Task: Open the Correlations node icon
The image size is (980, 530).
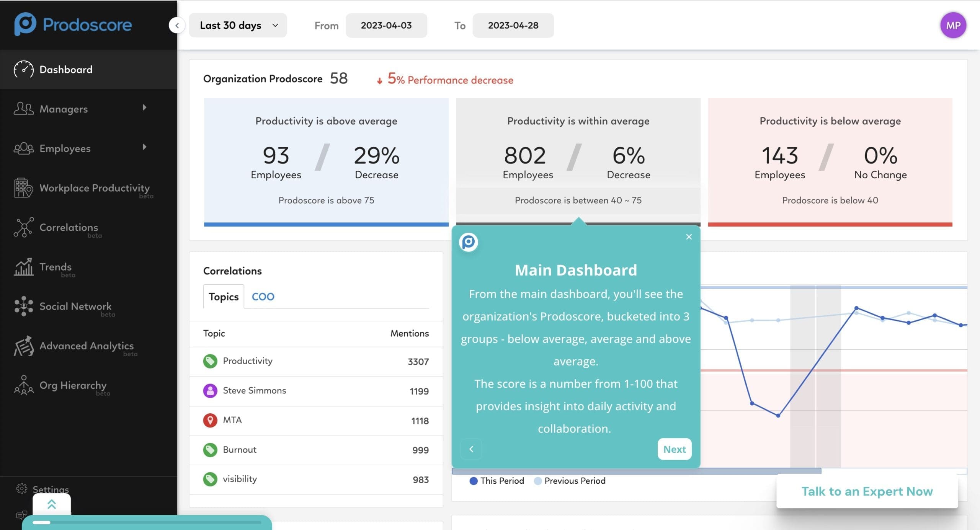Action: coord(23,227)
